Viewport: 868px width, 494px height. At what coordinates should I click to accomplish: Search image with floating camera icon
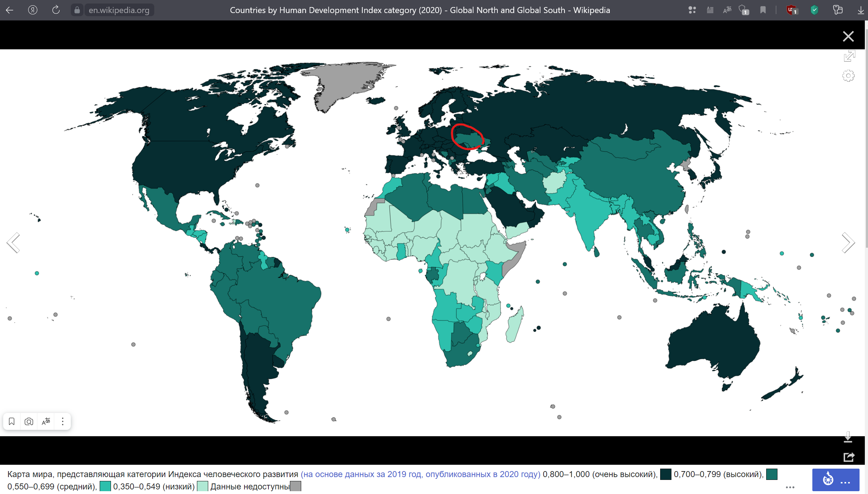tap(29, 421)
